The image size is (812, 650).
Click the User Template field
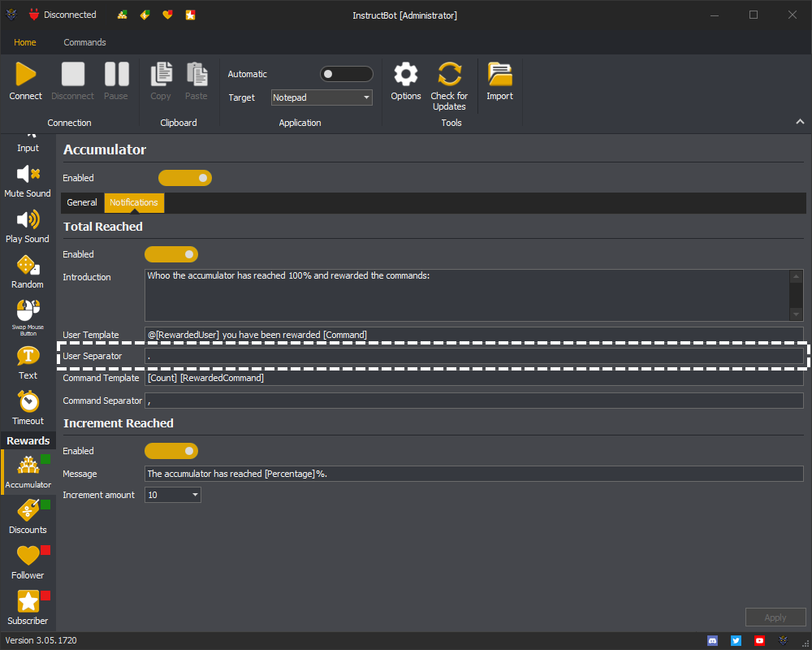(x=474, y=335)
